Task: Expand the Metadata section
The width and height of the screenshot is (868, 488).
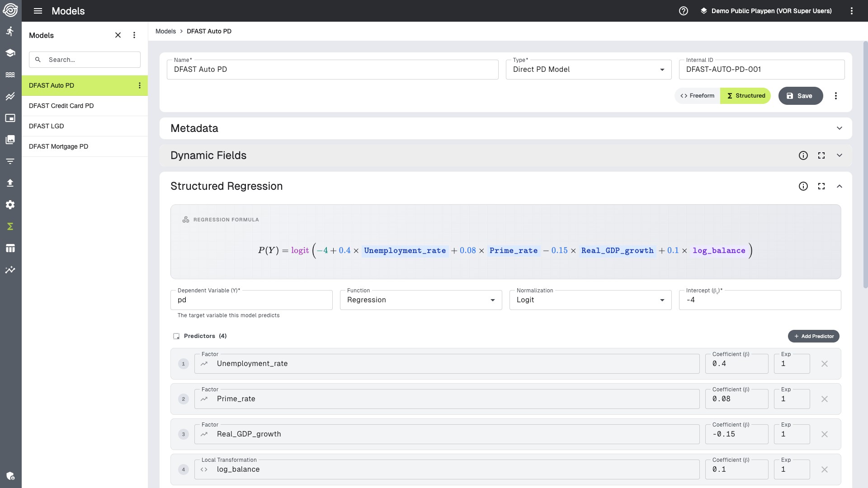Action: click(839, 128)
